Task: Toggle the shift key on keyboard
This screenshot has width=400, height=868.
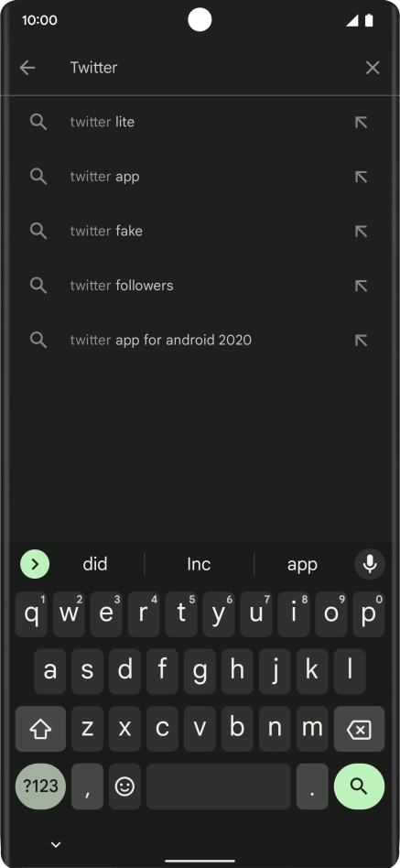Action: (x=40, y=729)
